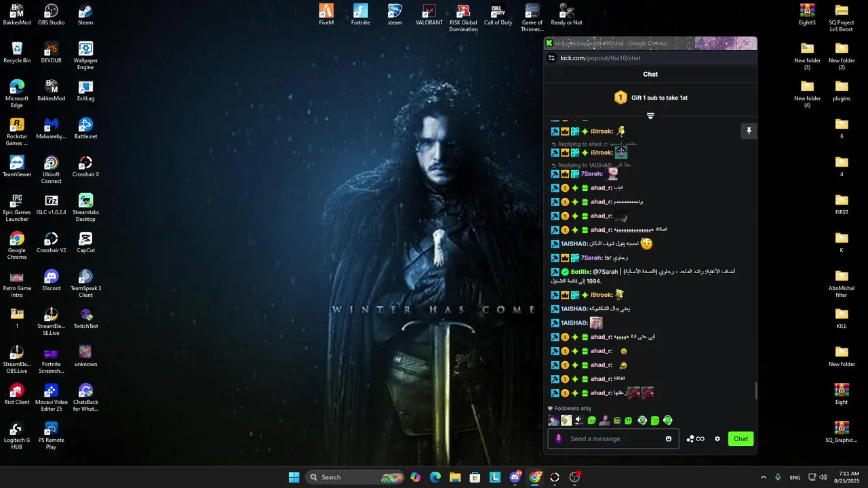The height and width of the screenshot is (488, 868).
Task: Open Wallpaper Engine shortcut
Action: point(85,56)
